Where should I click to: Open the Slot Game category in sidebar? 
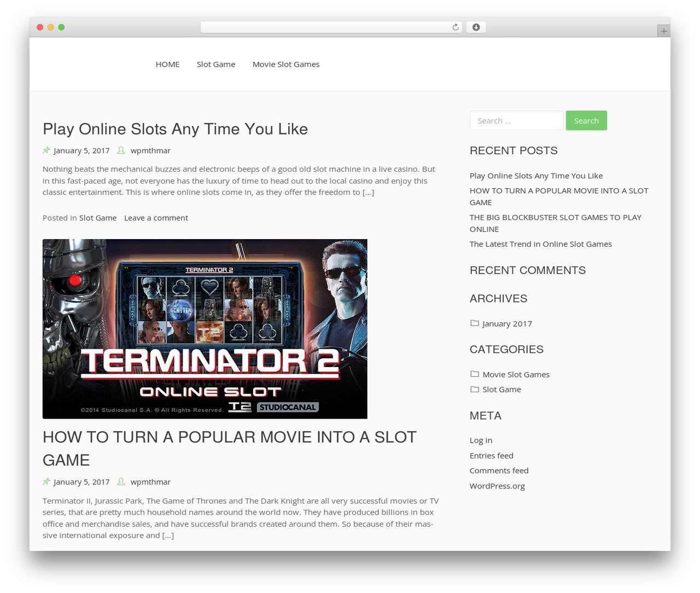coord(501,389)
